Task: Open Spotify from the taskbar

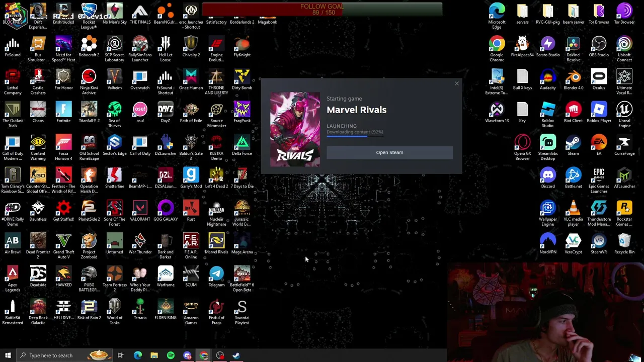Action: (x=171, y=355)
